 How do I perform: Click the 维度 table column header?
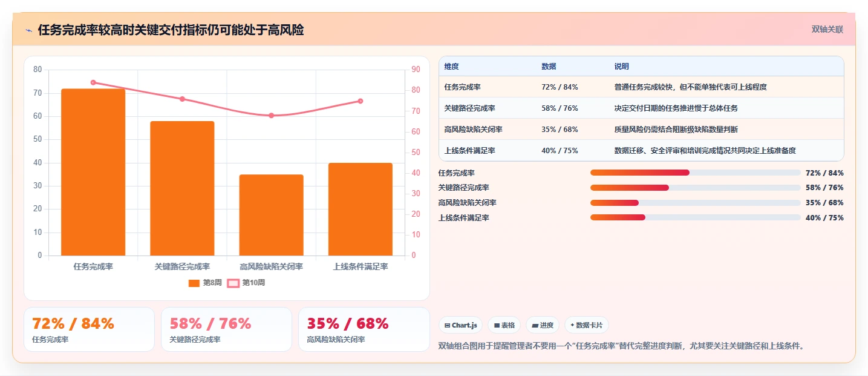451,66
